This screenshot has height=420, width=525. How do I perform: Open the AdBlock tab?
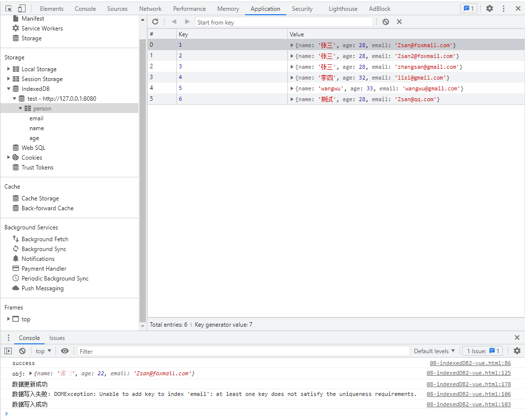pyautogui.click(x=379, y=9)
